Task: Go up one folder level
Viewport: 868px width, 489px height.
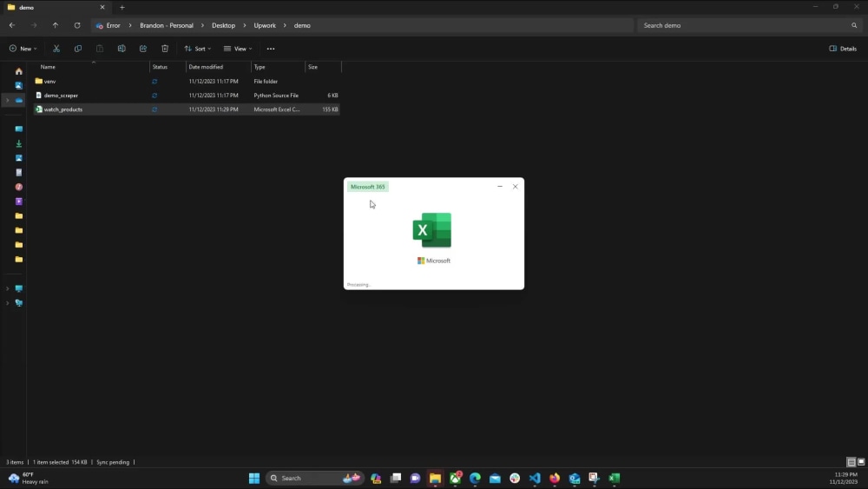Action: [56, 25]
